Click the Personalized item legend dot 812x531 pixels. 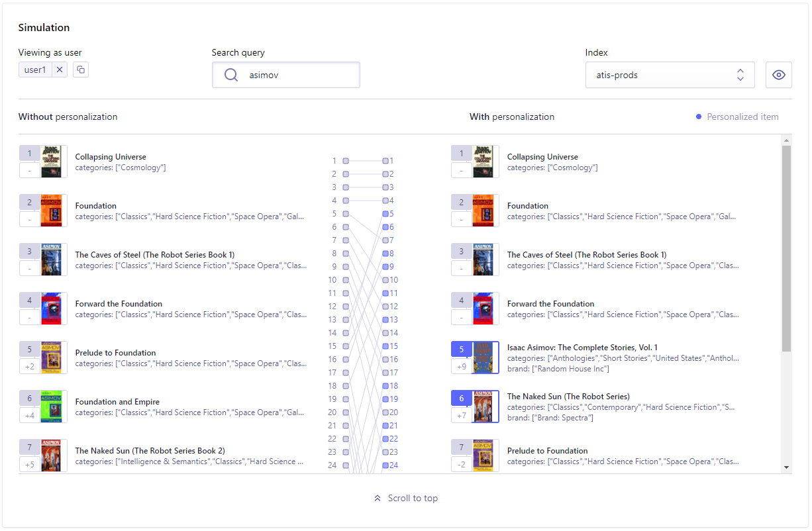click(x=699, y=117)
